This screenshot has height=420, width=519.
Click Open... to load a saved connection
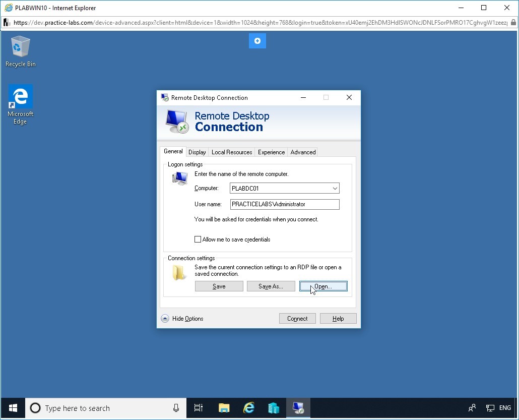323,286
